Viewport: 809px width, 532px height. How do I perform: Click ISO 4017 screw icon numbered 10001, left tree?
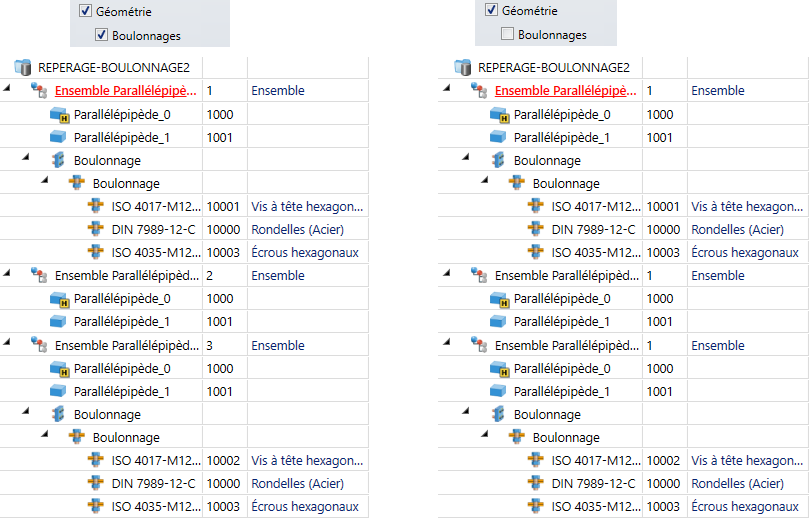96,207
